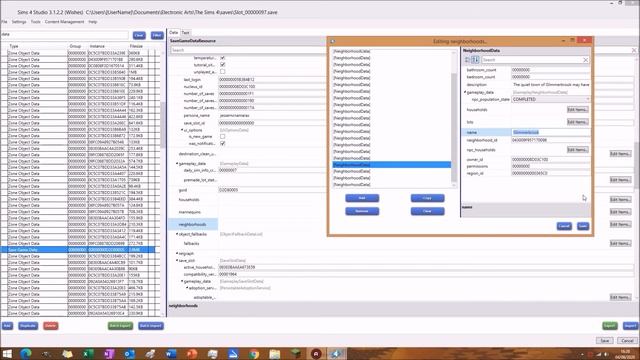Click Copy button in Editing neighborhoods dialog
Image resolution: width=640 pixels, height=360 pixels.
coord(427,198)
